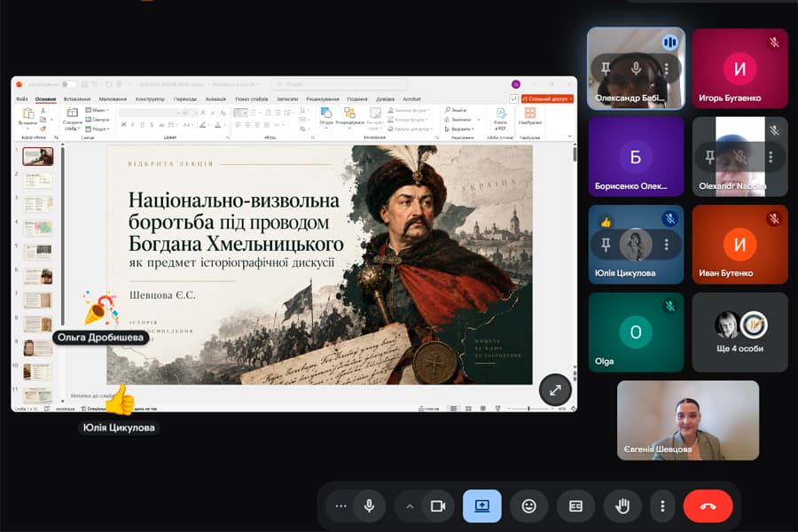Click the PowerPoint search box
This screenshot has width=798, height=532.
pyautogui.click(x=340, y=84)
